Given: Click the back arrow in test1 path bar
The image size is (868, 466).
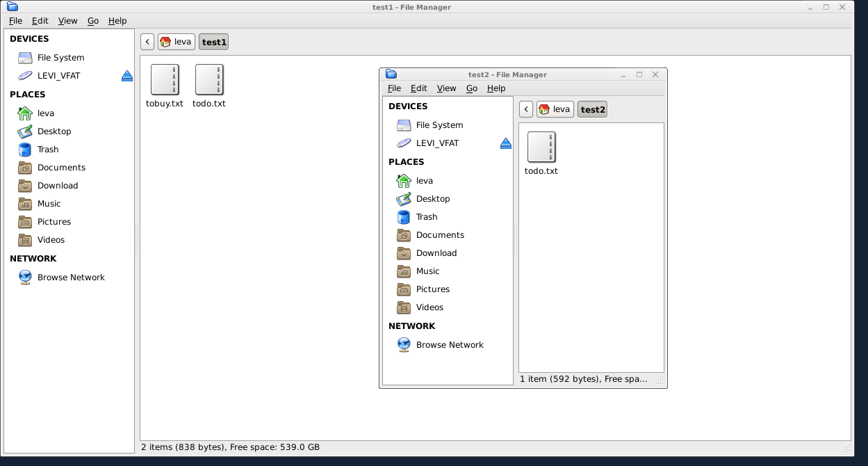Looking at the screenshot, I should pyautogui.click(x=147, y=42).
